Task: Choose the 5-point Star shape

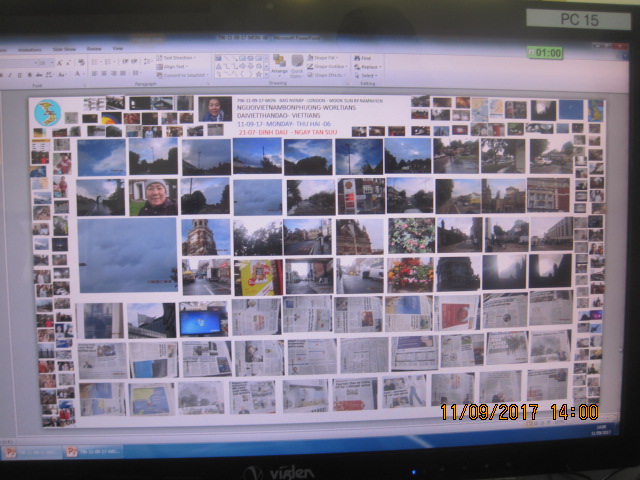Action: pyautogui.click(x=259, y=74)
